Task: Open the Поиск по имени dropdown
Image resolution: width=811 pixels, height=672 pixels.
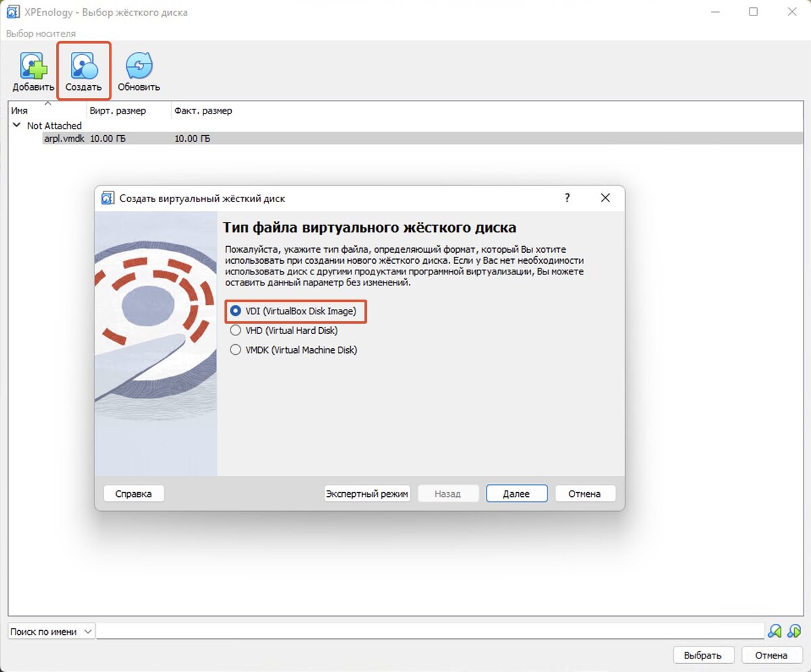Action: 51,631
